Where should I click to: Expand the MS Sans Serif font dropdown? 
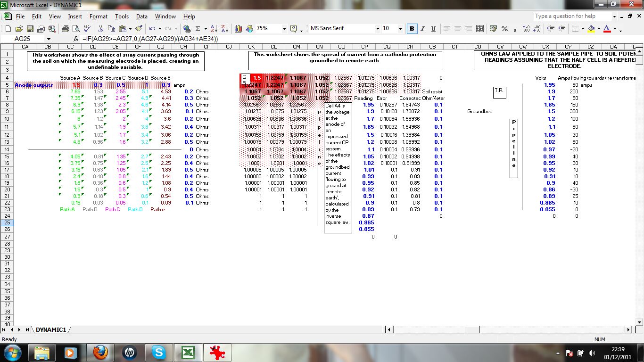[377, 29]
